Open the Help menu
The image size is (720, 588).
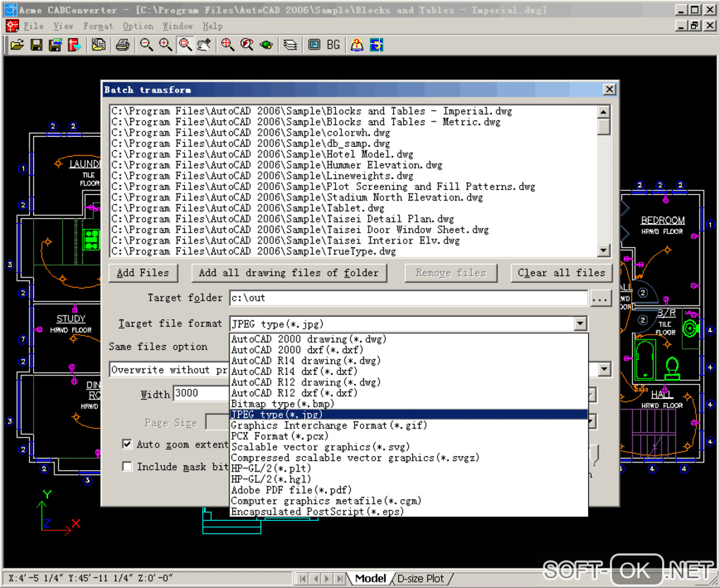coord(212,26)
